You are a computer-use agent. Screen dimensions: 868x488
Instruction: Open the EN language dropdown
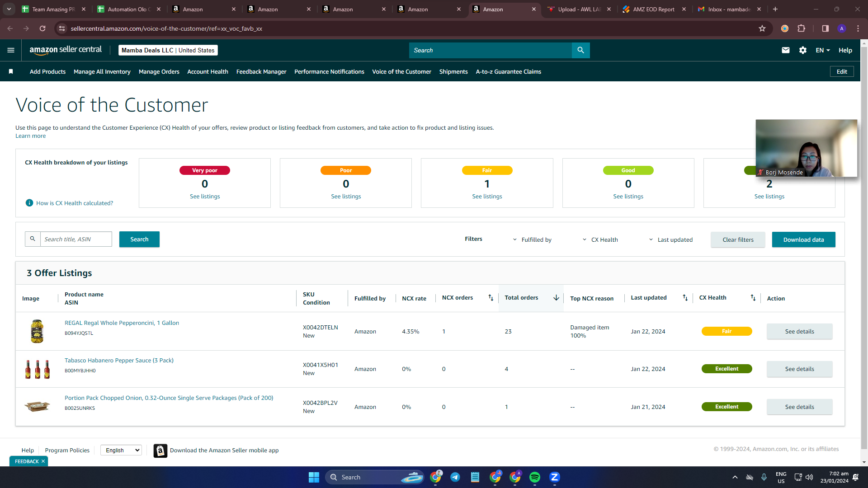pos(823,50)
